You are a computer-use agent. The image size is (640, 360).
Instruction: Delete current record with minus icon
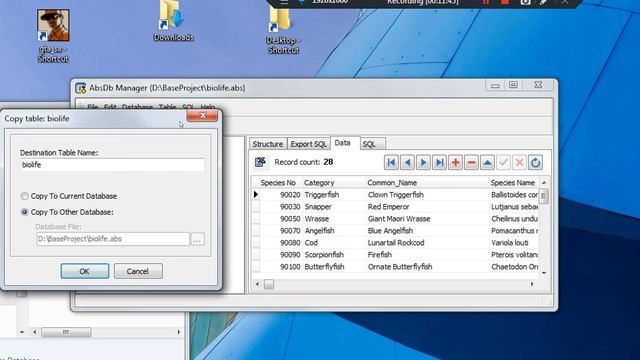tap(471, 162)
